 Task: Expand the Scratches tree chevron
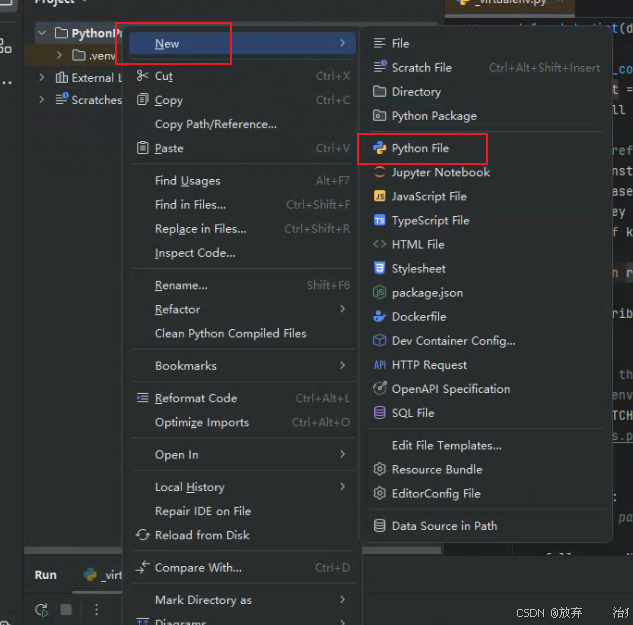click(41, 99)
